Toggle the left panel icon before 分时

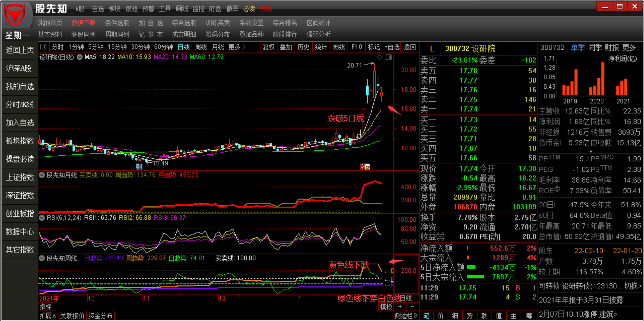pos(43,47)
